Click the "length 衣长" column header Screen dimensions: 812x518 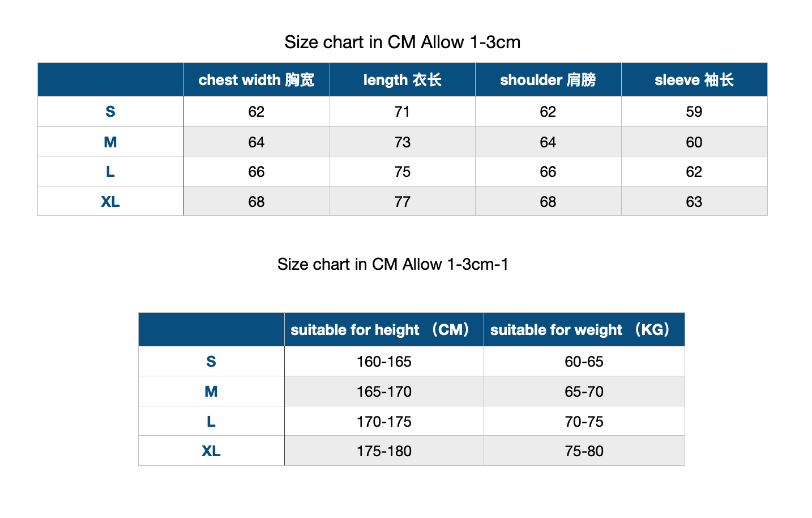pos(402,80)
